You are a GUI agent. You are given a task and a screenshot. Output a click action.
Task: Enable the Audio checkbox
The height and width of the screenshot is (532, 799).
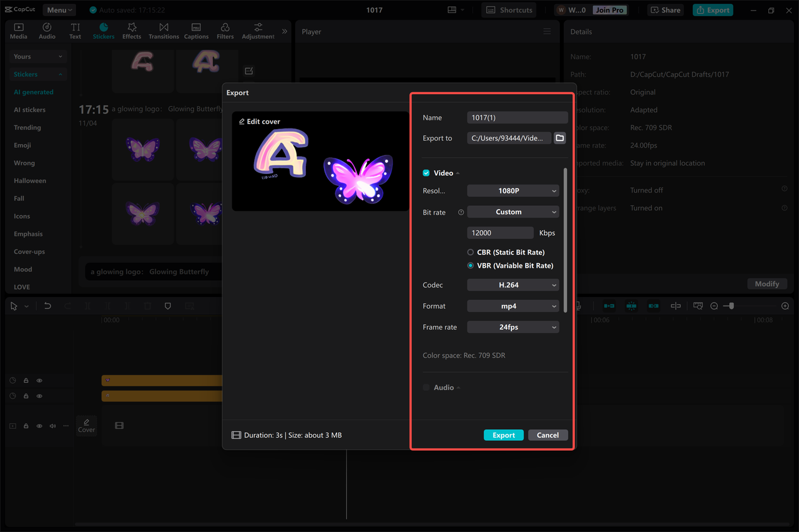[x=426, y=387]
